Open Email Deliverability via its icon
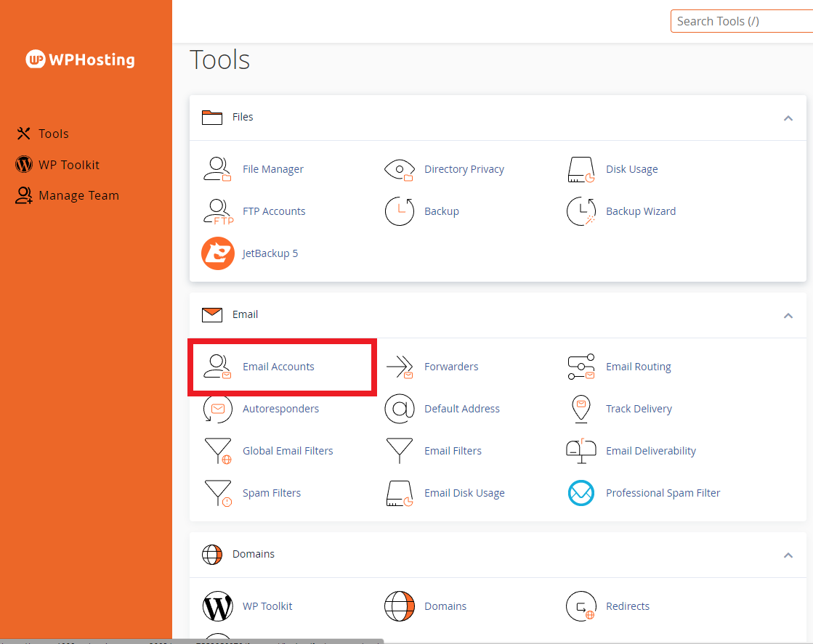The image size is (813, 644). coord(581,451)
